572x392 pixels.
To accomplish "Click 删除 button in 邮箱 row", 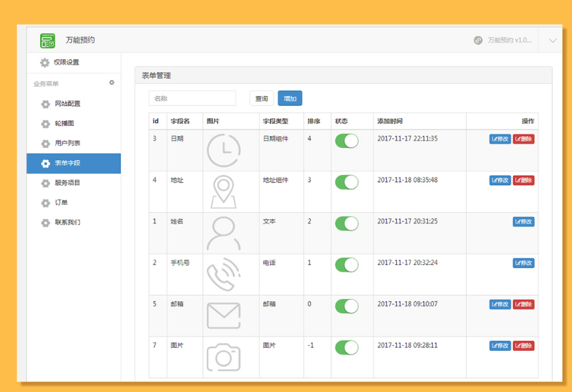I will coord(524,304).
